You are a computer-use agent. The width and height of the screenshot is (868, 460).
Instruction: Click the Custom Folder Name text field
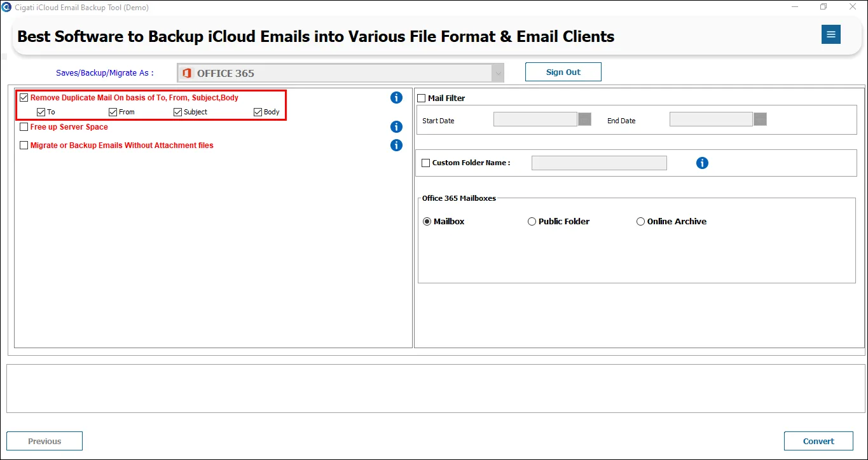599,163
